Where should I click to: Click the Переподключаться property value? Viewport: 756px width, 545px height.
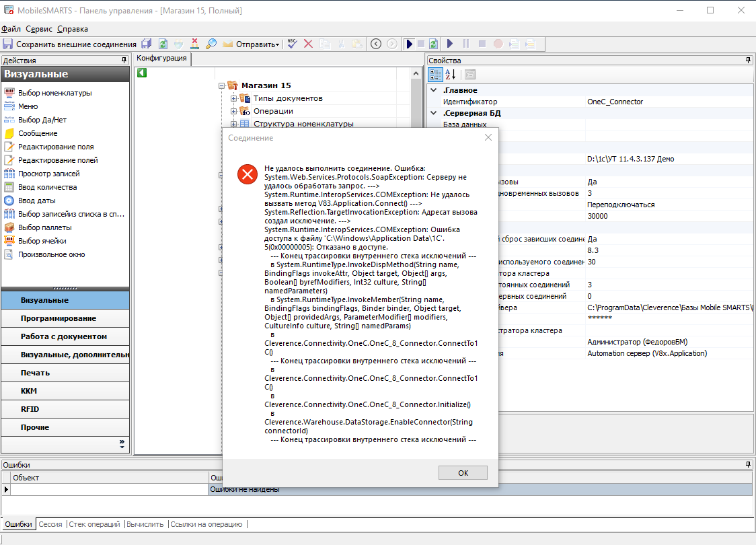tap(669, 205)
